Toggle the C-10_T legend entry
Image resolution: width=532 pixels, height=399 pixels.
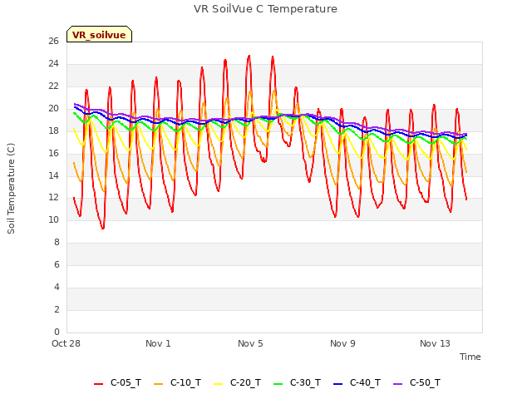(x=177, y=382)
